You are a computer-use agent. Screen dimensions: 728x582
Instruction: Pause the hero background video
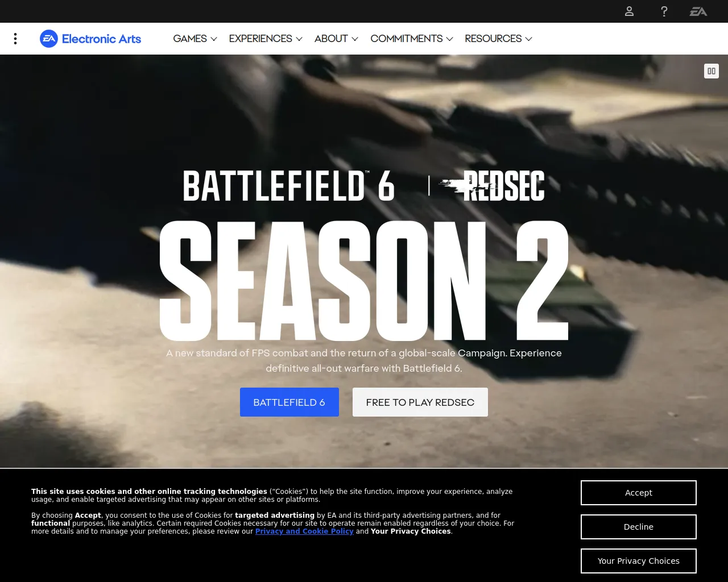pyautogui.click(x=712, y=71)
